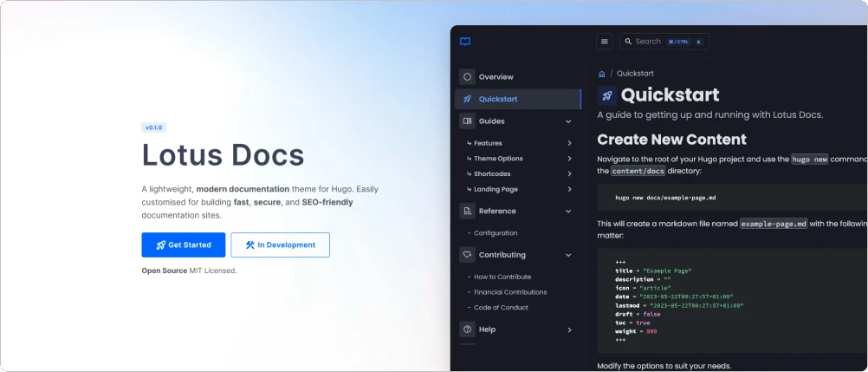Collapse the Guides section chevron
The image size is (868, 372).
point(568,121)
